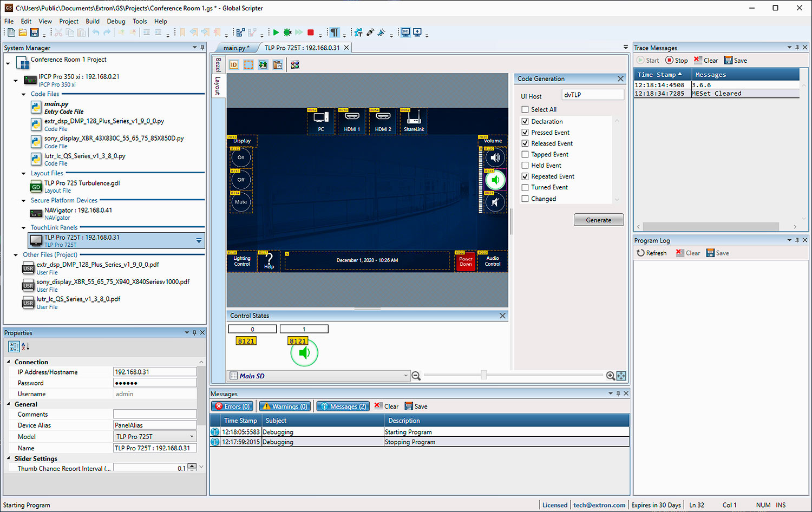Click the ID icon in layout toolbar

[x=234, y=65]
